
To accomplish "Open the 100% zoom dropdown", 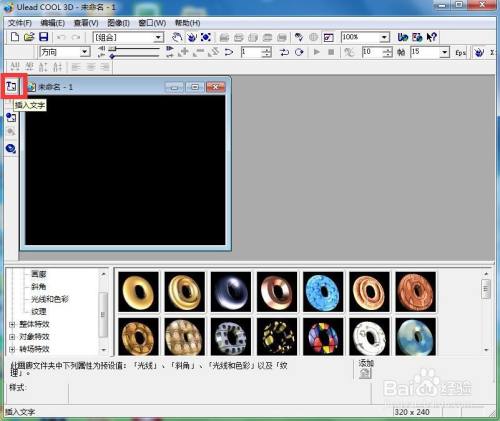I will (x=384, y=37).
